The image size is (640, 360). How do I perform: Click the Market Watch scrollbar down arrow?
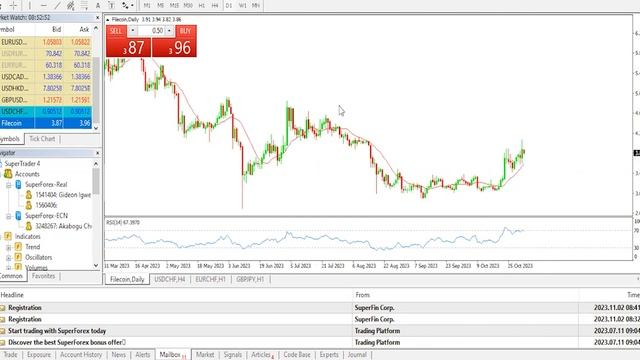(x=96, y=128)
